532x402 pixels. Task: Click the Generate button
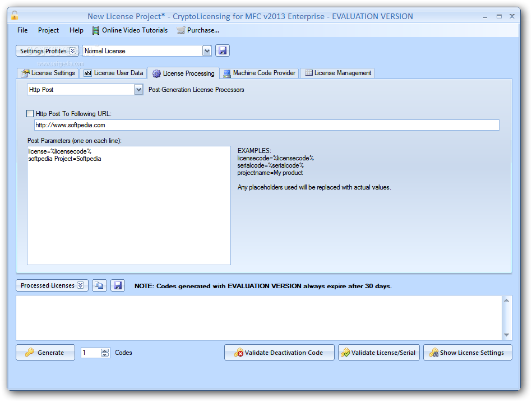point(45,353)
